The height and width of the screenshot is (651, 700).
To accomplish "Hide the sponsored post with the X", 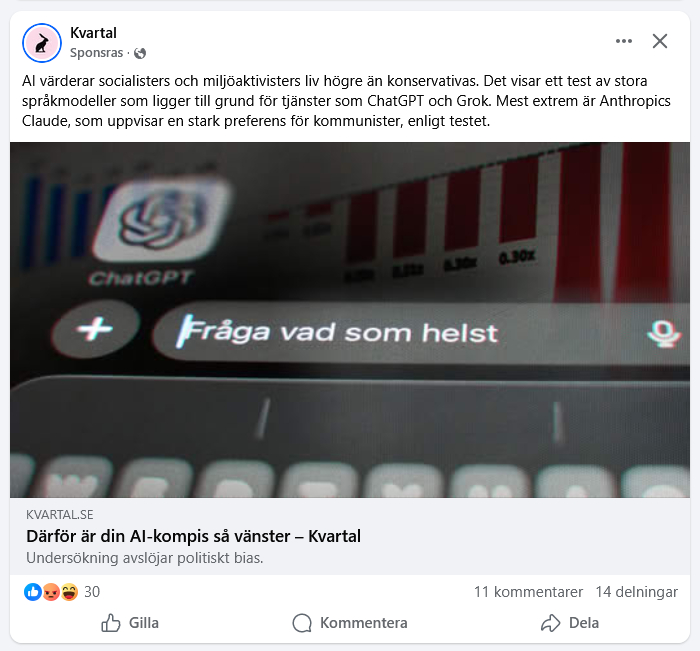I will [x=660, y=41].
